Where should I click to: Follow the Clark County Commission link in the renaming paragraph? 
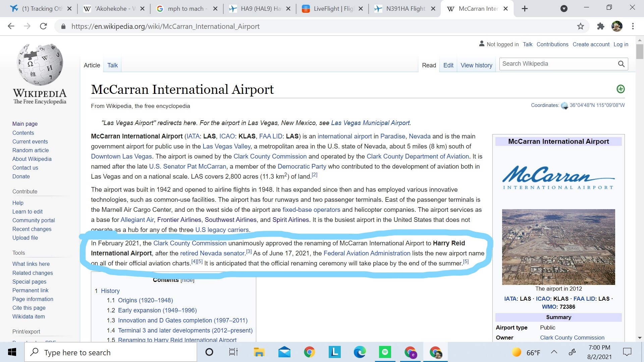click(x=190, y=243)
